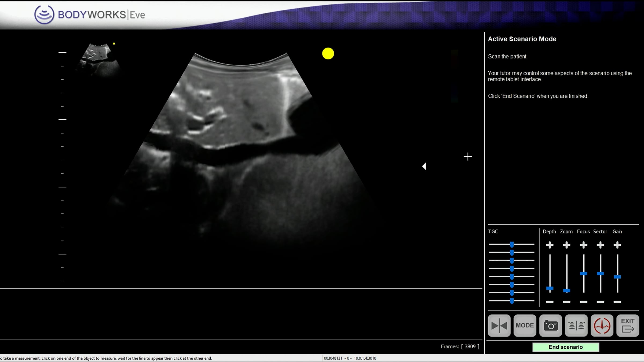
Task: Increase Zoom with plus icon
Action: coord(566,245)
